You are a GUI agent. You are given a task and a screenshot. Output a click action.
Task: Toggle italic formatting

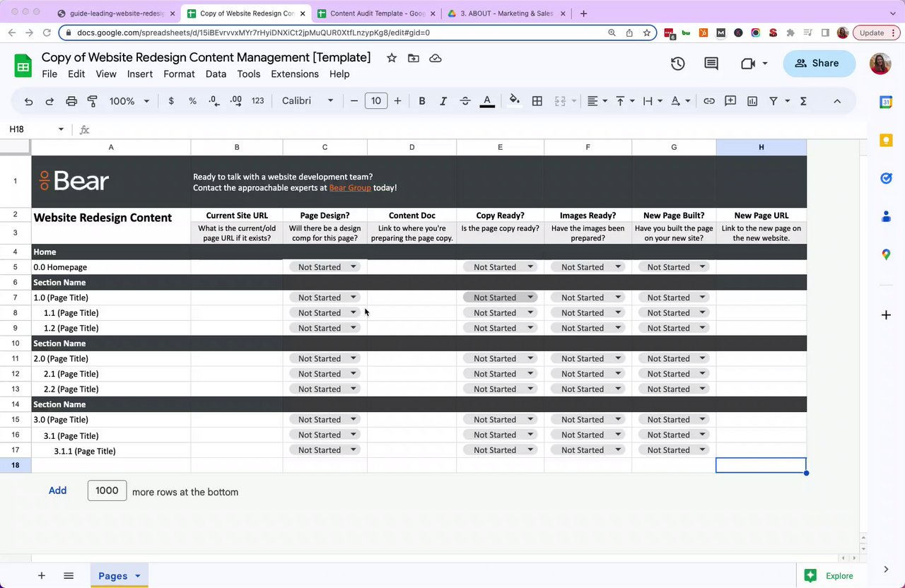pos(443,101)
